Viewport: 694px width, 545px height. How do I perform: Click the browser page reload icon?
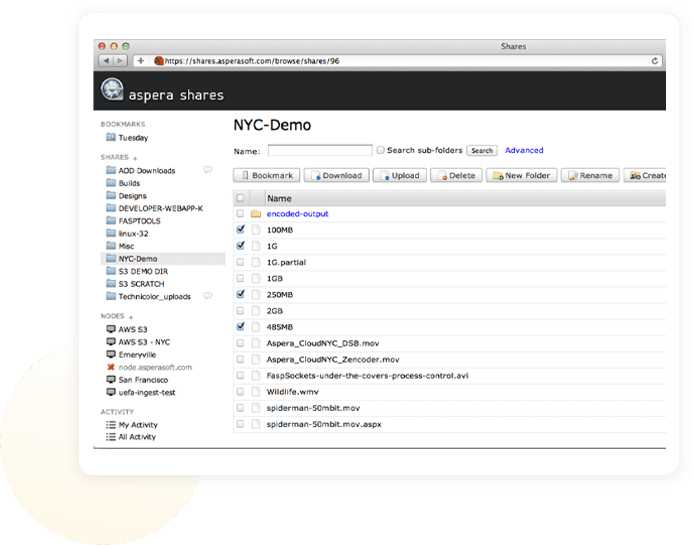(656, 61)
